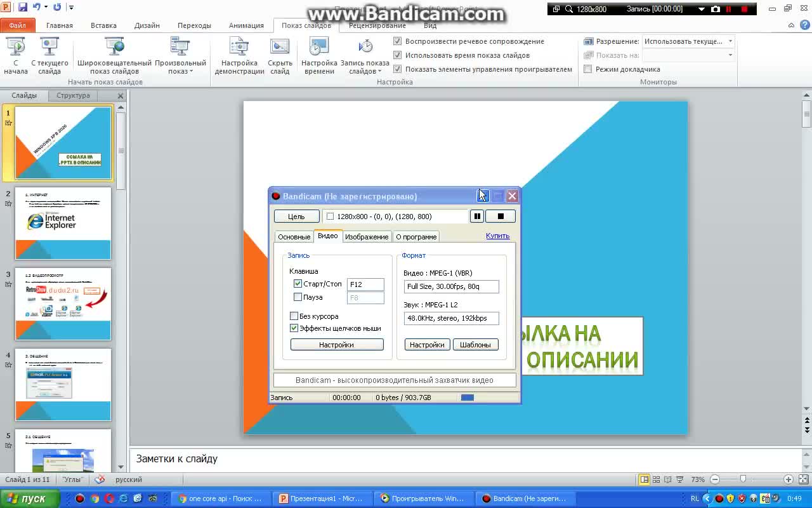Close the slides thumbnail pane
The image size is (812, 508).
[121, 96]
